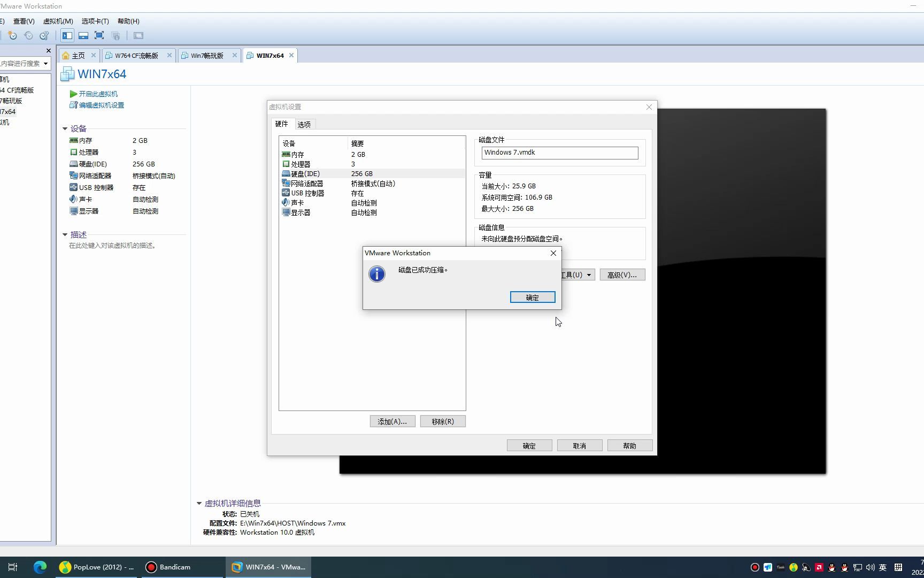This screenshot has height=578, width=924.
Task: Open the 帮助(H) menu
Action: point(128,21)
